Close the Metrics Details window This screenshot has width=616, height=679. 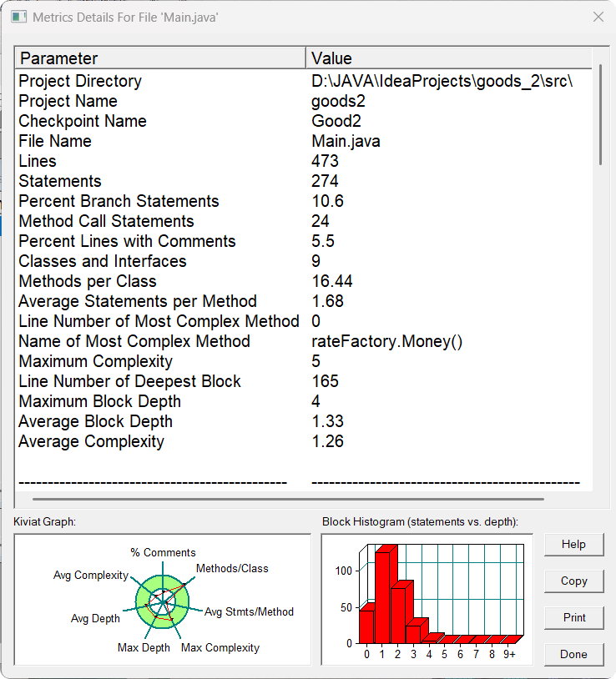(598, 17)
